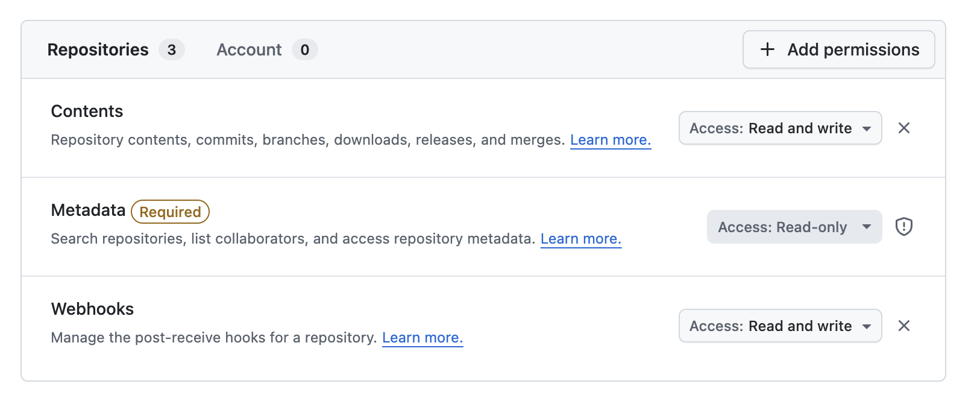This screenshot has width=980, height=404.
Task: Open the Learn more link for Webhooks
Action: tap(422, 338)
